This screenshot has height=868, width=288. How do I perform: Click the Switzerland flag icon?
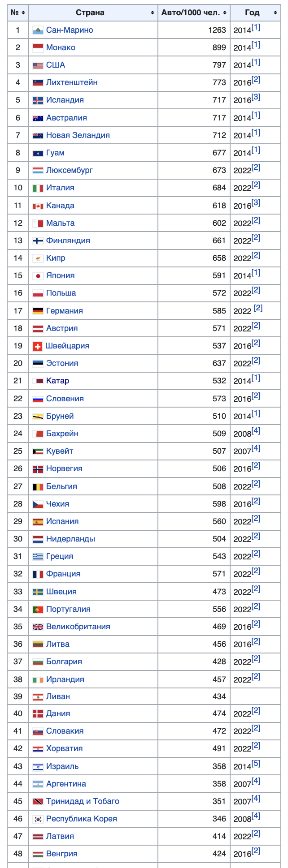click(38, 346)
